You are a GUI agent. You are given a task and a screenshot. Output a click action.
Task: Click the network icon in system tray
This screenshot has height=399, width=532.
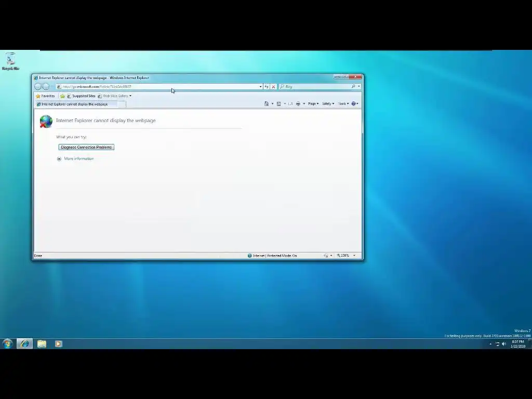point(497,344)
